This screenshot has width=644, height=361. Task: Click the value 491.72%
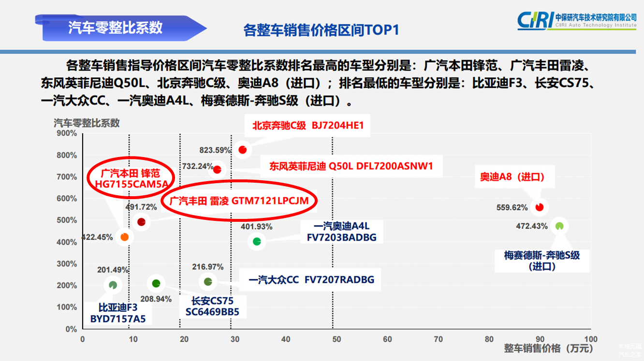coord(141,207)
